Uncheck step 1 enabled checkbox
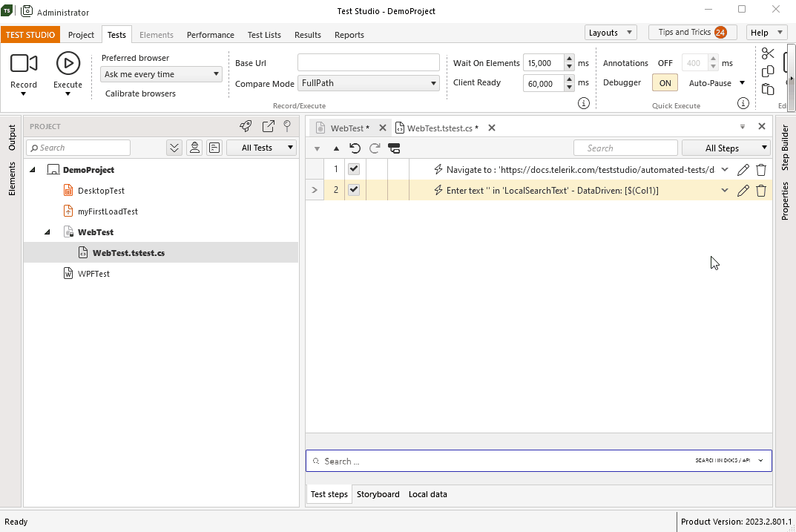The height and width of the screenshot is (532, 796). [354, 168]
